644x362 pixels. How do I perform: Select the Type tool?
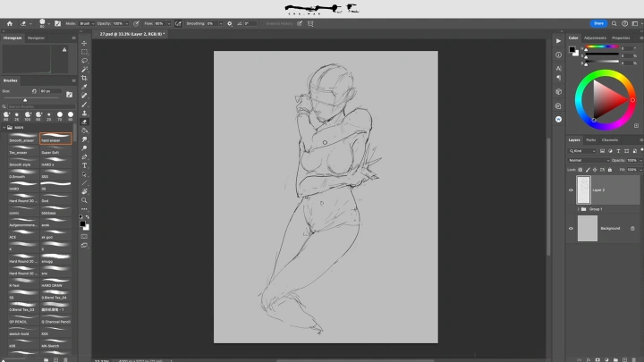84,165
